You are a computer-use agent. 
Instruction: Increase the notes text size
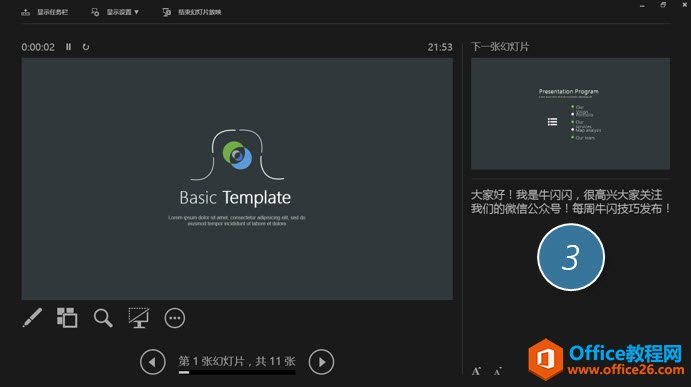pos(476,371)
